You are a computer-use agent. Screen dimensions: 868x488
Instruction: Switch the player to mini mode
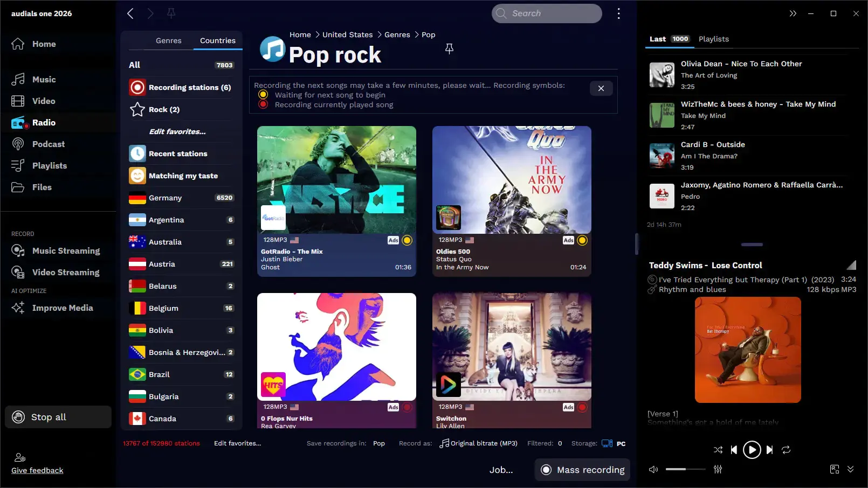835,469
